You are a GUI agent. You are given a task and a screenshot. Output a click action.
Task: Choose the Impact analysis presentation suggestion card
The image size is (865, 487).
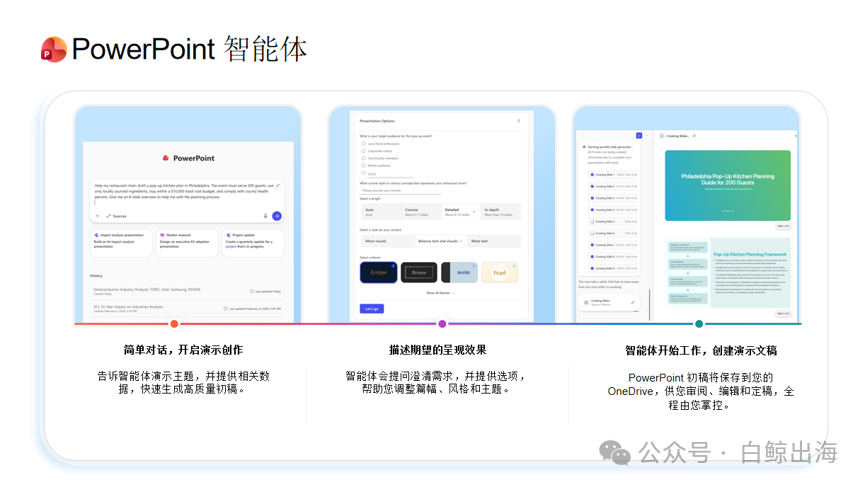tap(121, 242)
